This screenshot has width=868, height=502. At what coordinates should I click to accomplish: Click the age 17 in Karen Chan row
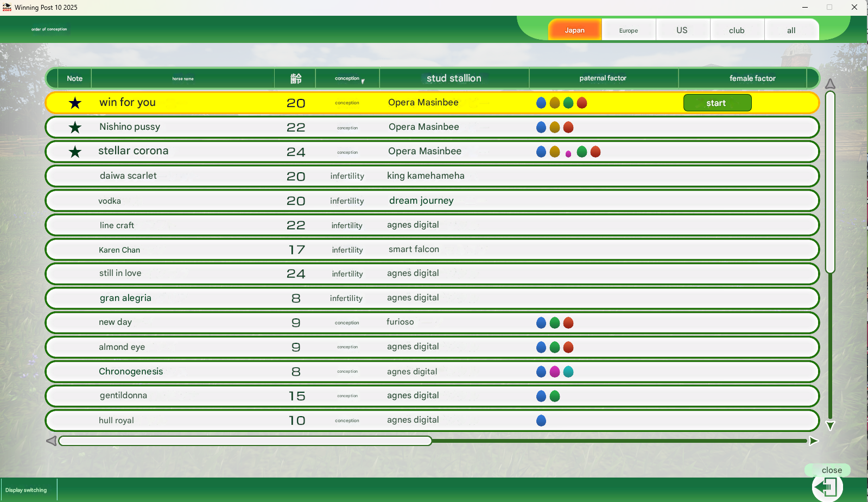pos(296,250)
